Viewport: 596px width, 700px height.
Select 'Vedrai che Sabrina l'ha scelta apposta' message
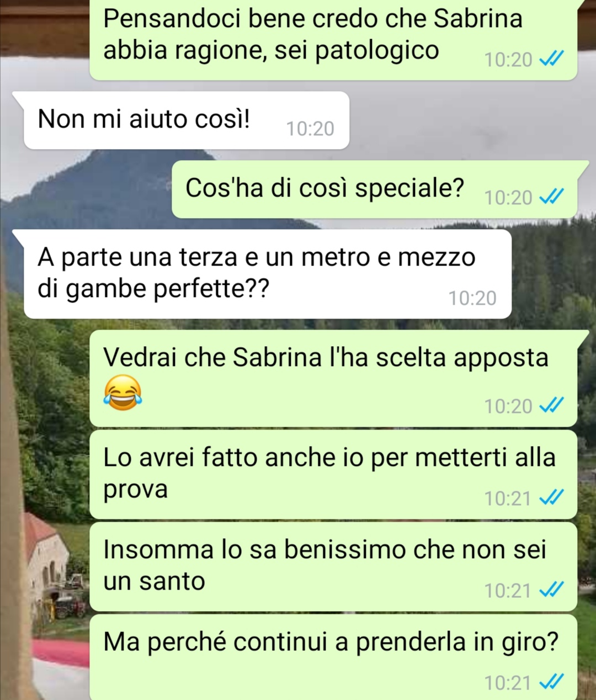tap(333, 379)
